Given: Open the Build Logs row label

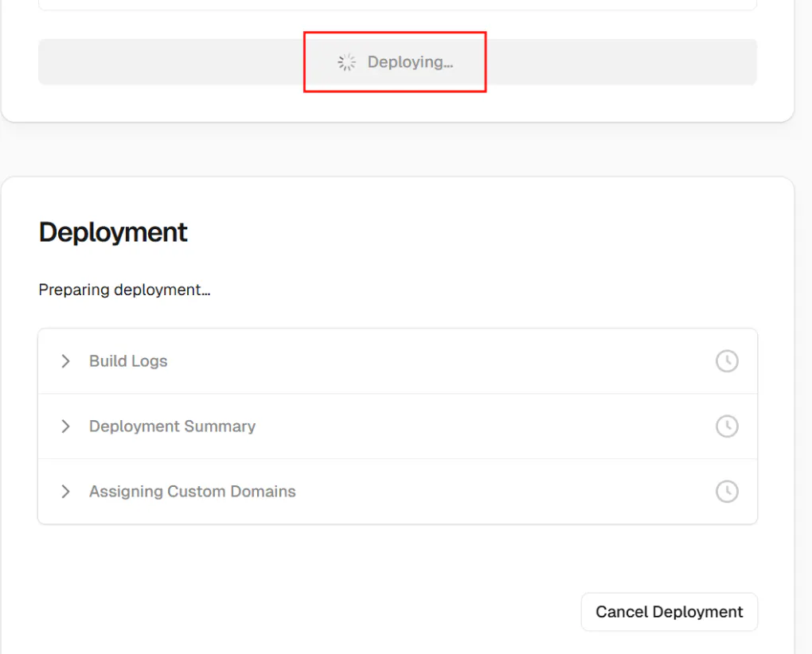Looking at the screenshot, I should pyautogui.click(x=128, y=361).
